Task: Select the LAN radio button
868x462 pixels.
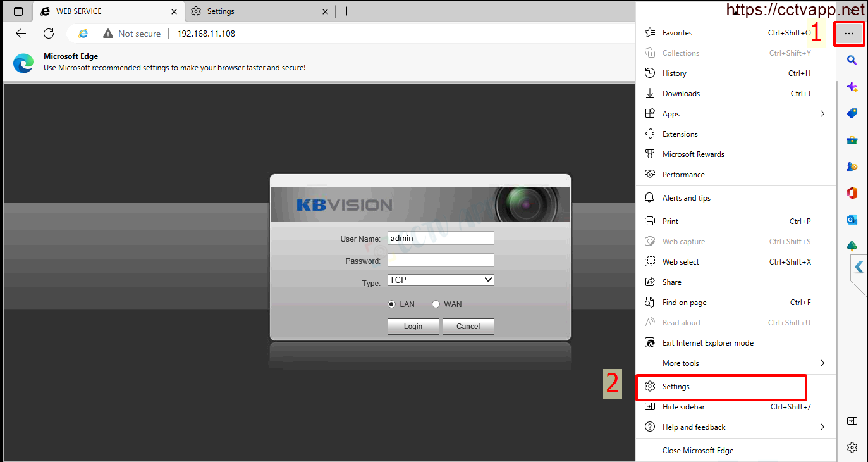Action: [x=392, y=304]
